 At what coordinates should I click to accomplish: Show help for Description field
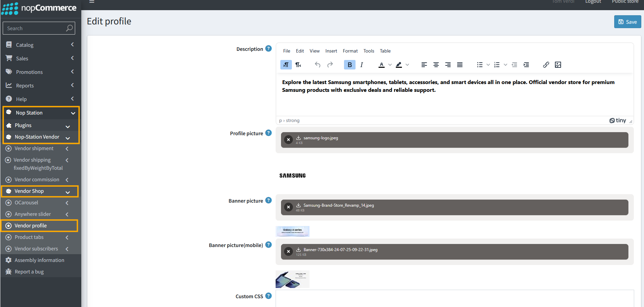point(269,48)
